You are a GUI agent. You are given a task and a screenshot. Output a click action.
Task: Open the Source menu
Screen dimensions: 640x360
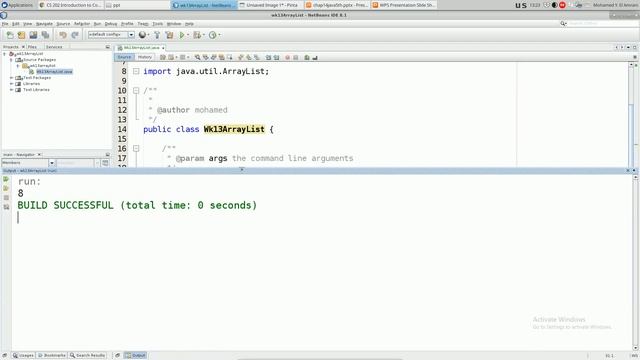(x=63, y=24)
